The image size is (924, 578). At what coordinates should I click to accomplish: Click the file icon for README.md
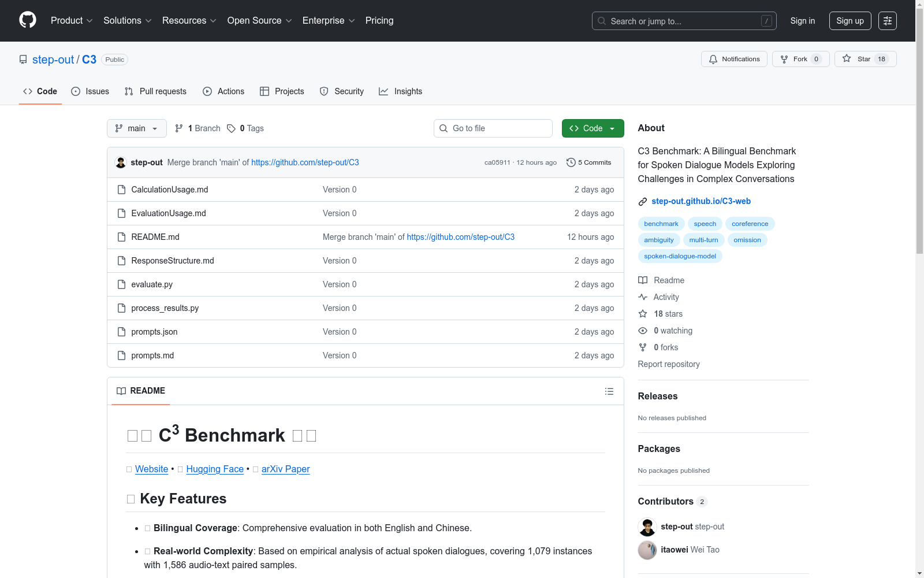121,237
